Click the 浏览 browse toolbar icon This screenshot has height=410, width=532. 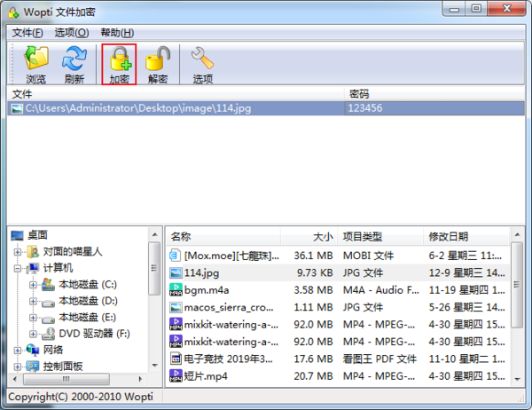point(36,60)
